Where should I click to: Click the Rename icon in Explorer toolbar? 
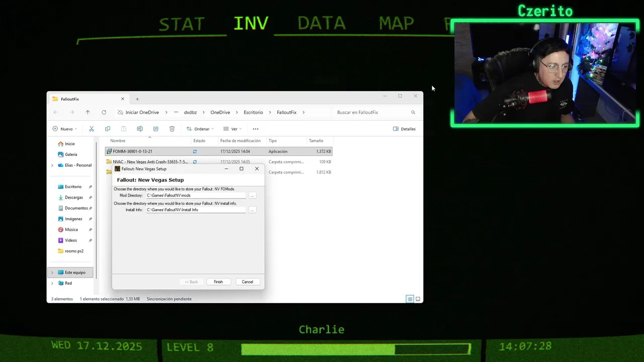pyautogui.click(x=140, y=129)
